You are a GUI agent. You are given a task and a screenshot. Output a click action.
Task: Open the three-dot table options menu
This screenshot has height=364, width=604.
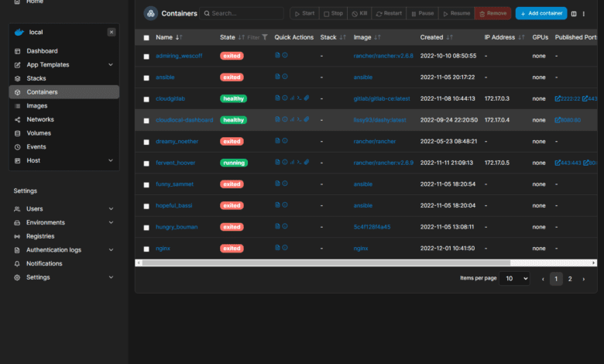[584, 13]
